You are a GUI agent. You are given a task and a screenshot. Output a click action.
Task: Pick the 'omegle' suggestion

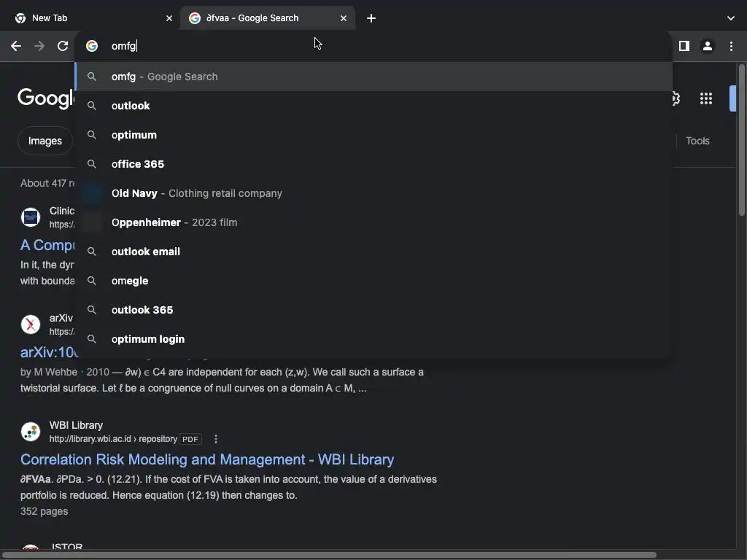pyautogui.click(x=373, y=281)
